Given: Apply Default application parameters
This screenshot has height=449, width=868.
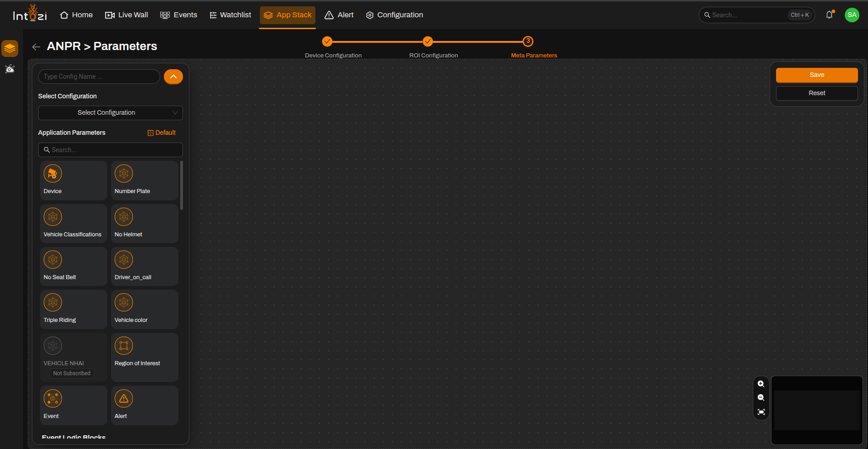Looking at the screenshot, I should pos(162,133).
